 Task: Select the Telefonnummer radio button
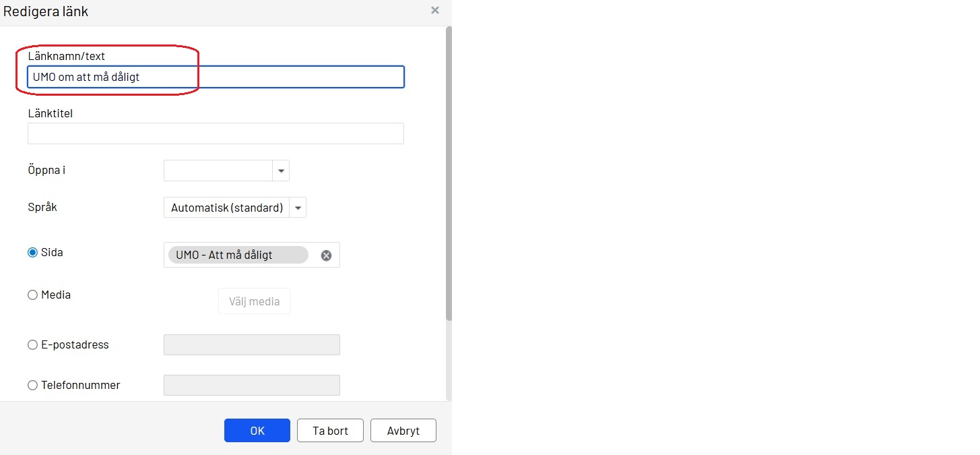click(32, 385)
